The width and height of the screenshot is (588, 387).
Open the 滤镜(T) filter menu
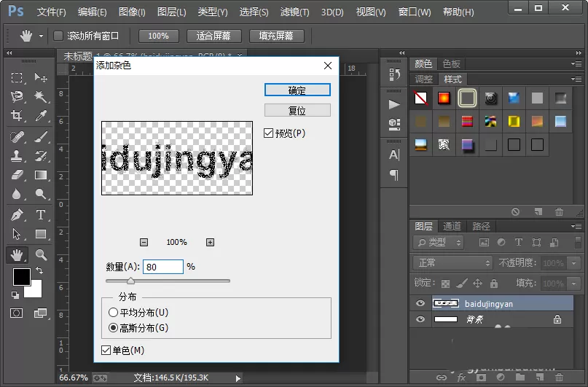click(x=295, y=12)
